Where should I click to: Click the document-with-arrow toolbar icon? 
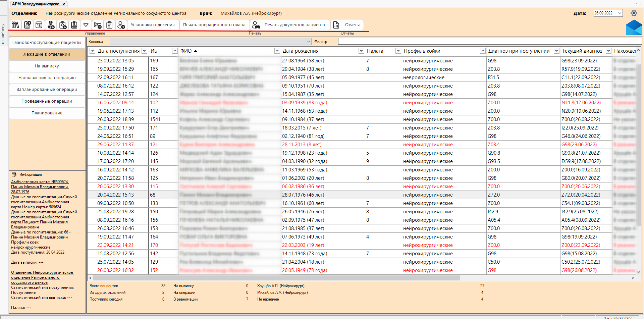28,25
